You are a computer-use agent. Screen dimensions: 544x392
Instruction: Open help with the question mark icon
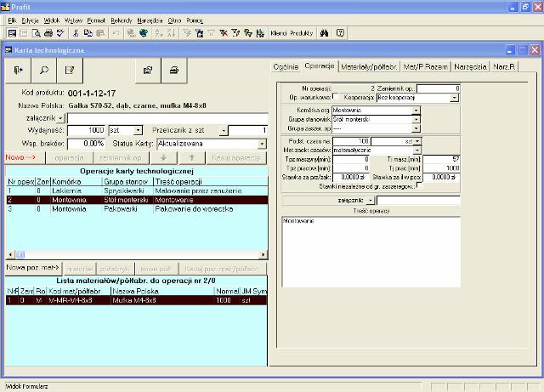340,33
